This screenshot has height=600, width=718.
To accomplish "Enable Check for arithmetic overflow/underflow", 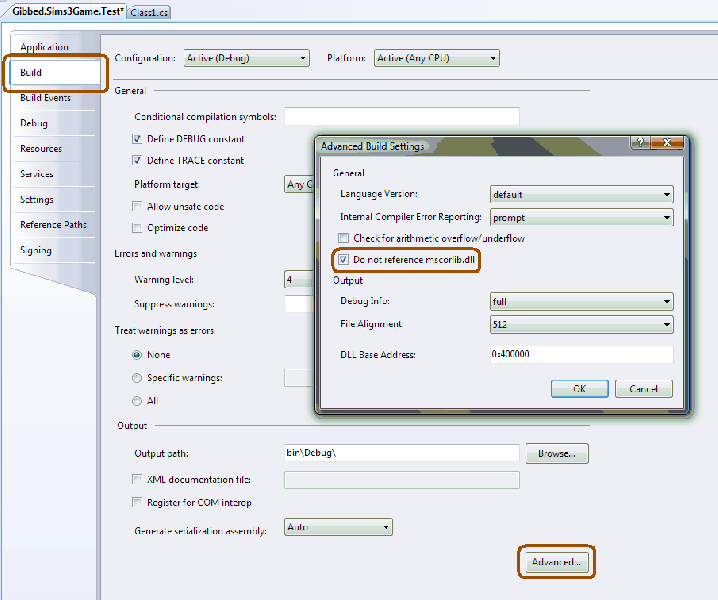I will click(x=344, y=239).
